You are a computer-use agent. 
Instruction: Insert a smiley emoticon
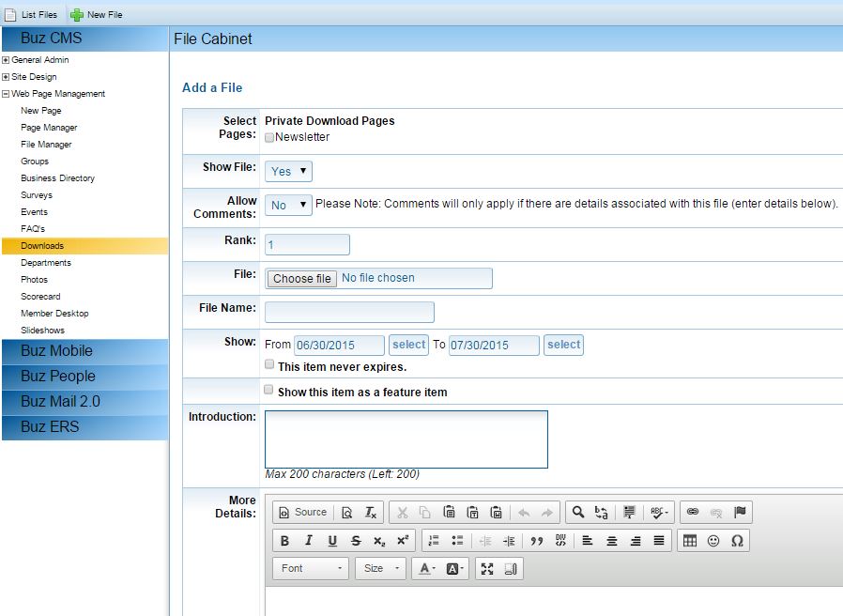pos(713,541)
